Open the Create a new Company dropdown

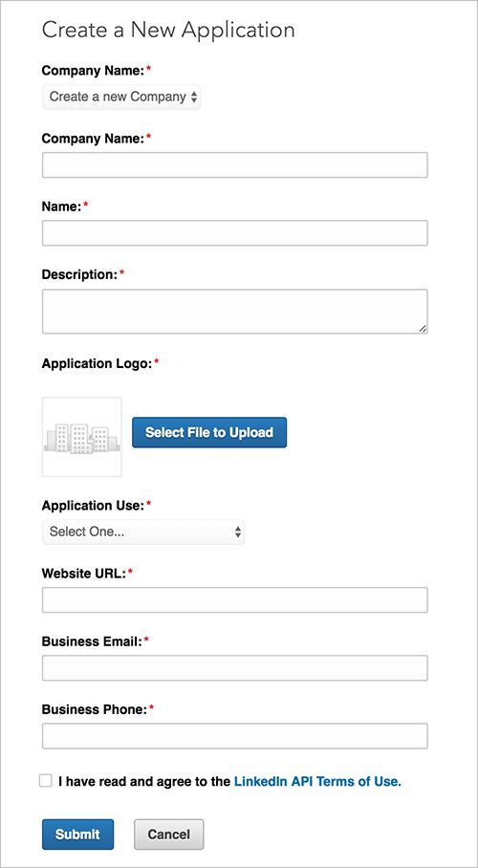point(121,97)
